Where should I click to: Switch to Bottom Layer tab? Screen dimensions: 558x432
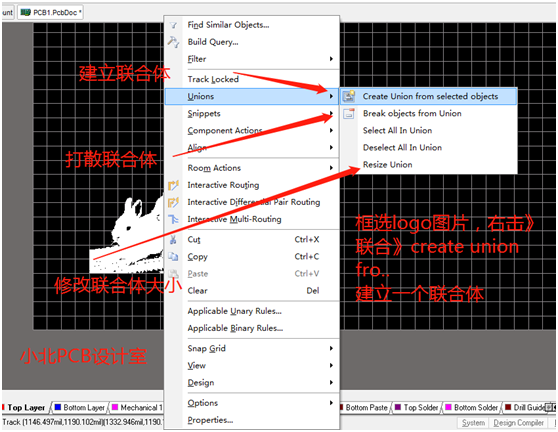[80, 407]
